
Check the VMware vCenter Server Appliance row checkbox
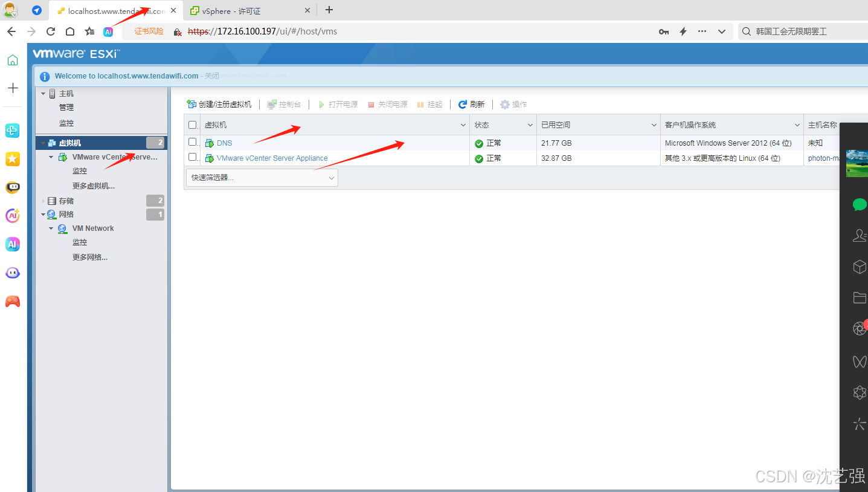click(x=193, y=157)
